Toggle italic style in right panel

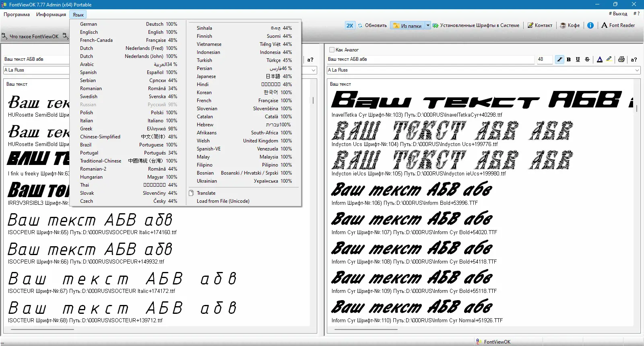tap(559, 59)
